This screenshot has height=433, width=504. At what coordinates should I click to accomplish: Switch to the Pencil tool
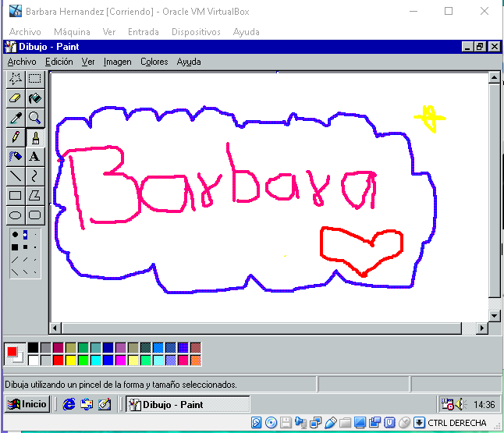(15, 137)
